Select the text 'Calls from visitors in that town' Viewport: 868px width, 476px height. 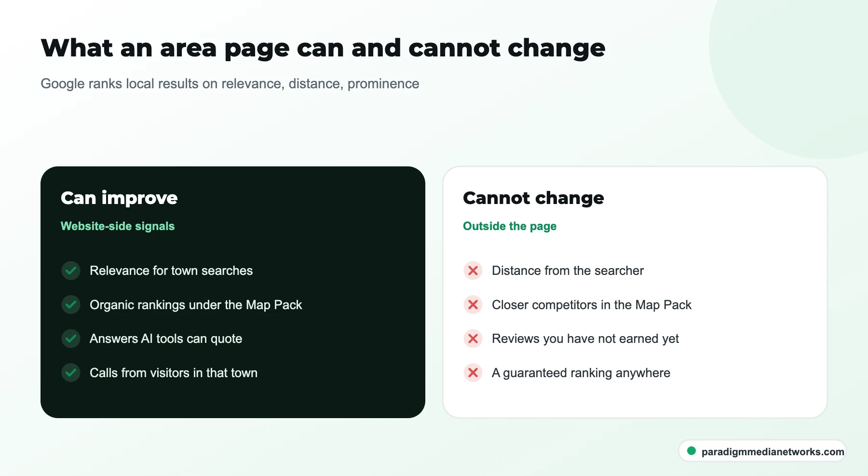174,373
